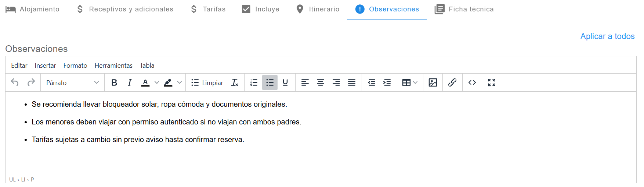The height and width of the screenshot is (187, 644).
Task: Open the Párrafo block format dropdown
Action: (x=72, y=82)
